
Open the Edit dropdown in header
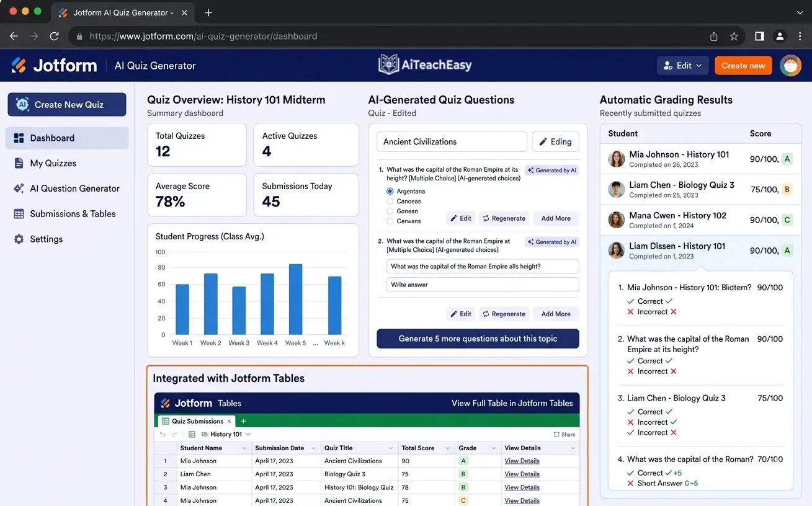(682, 66)
